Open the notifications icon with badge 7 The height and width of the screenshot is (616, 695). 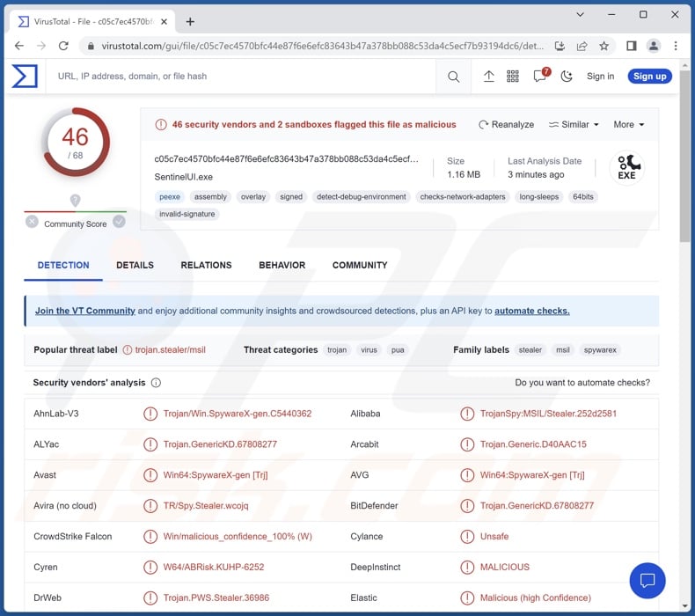pyautogui.click(x=541, y=76)
